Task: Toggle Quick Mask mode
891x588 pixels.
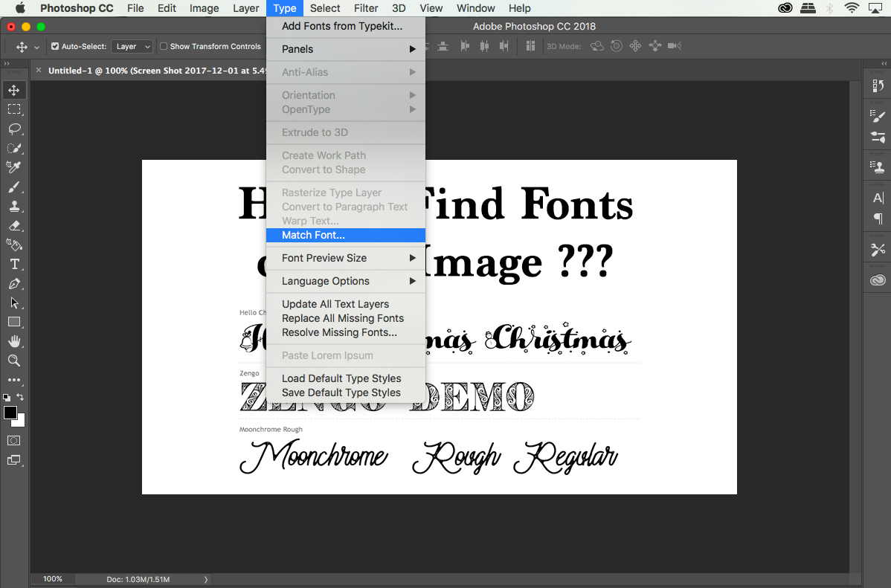Action: point(14,441)
